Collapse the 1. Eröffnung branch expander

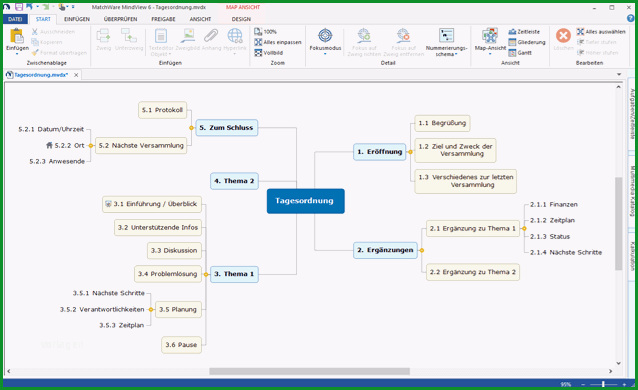pos(410,152)
